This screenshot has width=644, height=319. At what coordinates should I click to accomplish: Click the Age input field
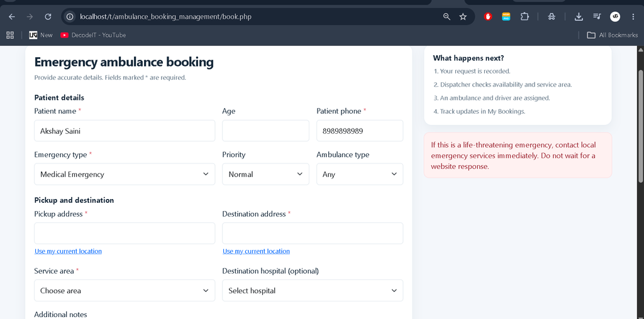pyautogui.click(x=266, y=131)
